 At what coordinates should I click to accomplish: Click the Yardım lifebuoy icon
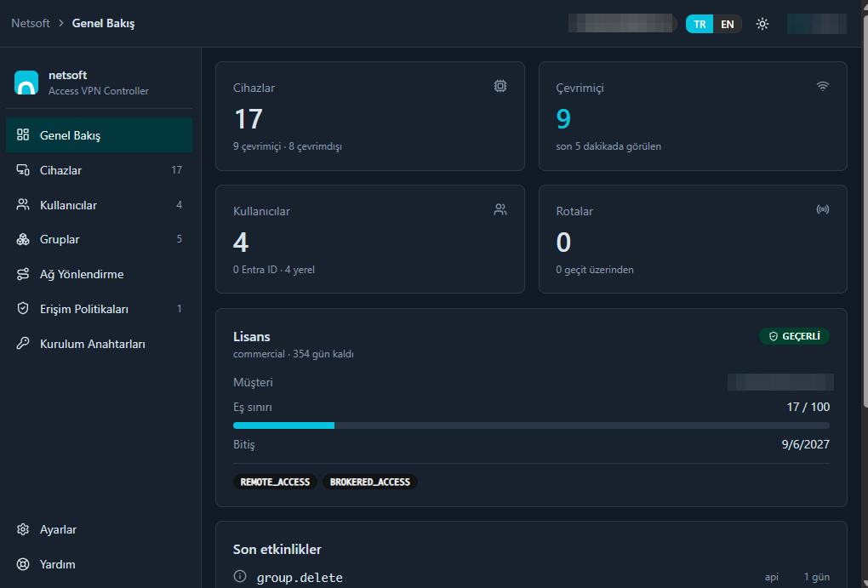[23, 564]
